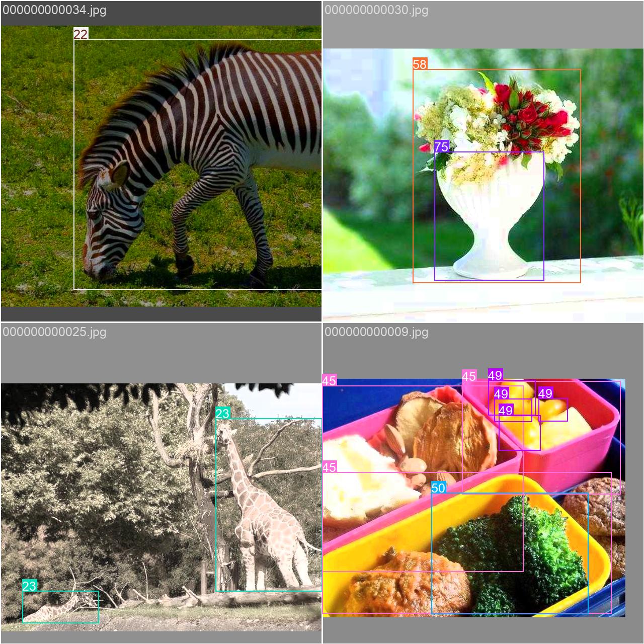Select the orange 58 label above the flowers
This screenshot has width=644, height=644.
click(x=420, y=64)
